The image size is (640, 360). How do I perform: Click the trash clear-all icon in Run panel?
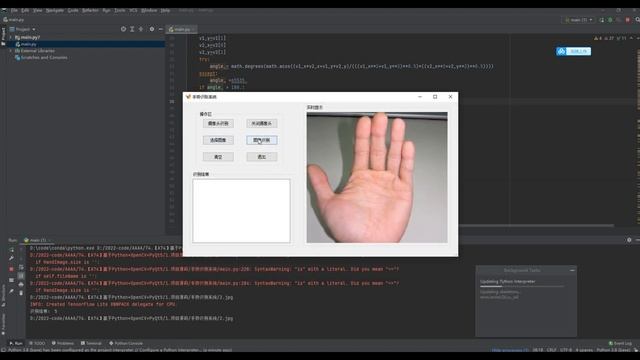pos(21,293)
